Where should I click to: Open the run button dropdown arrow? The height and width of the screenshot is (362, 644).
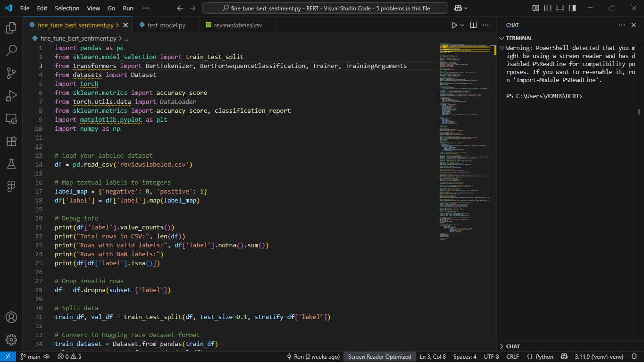tap(462, 25)
